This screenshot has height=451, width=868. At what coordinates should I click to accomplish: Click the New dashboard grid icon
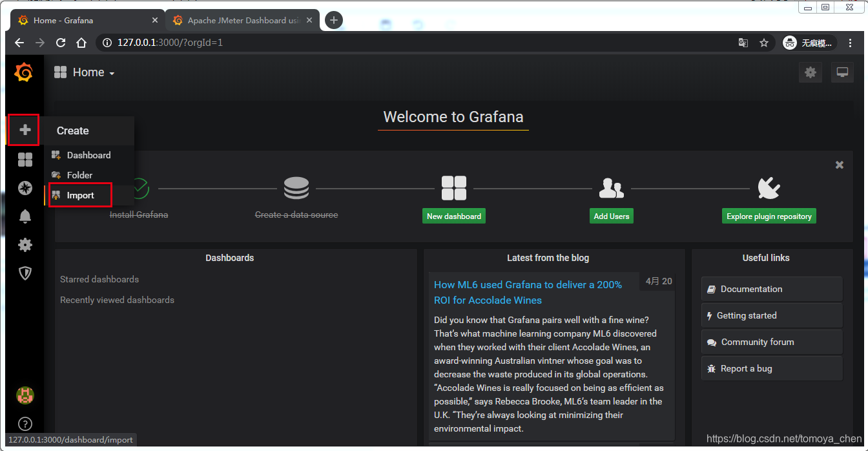tap(454, 188)
